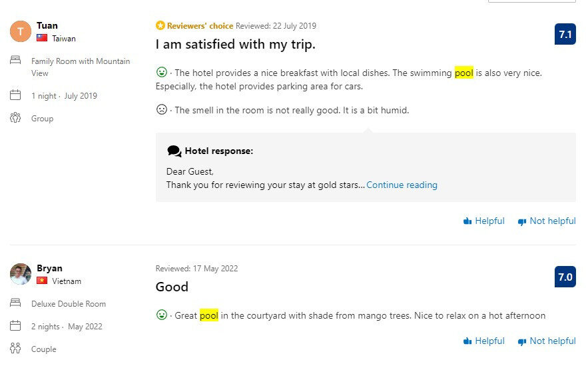
Task: Click bed icon beside Deluxe Double Room
Action: pyautogui.click(x=15, y=303)
